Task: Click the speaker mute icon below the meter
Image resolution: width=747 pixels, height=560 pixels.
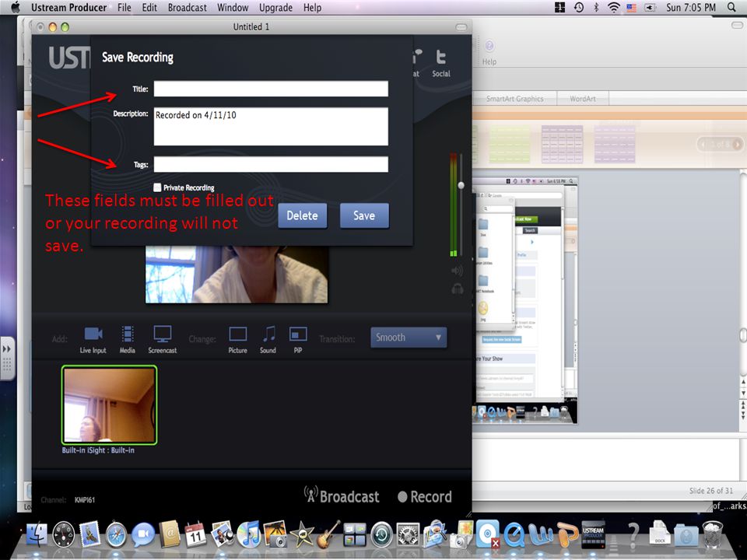Action: coord(457,271)
